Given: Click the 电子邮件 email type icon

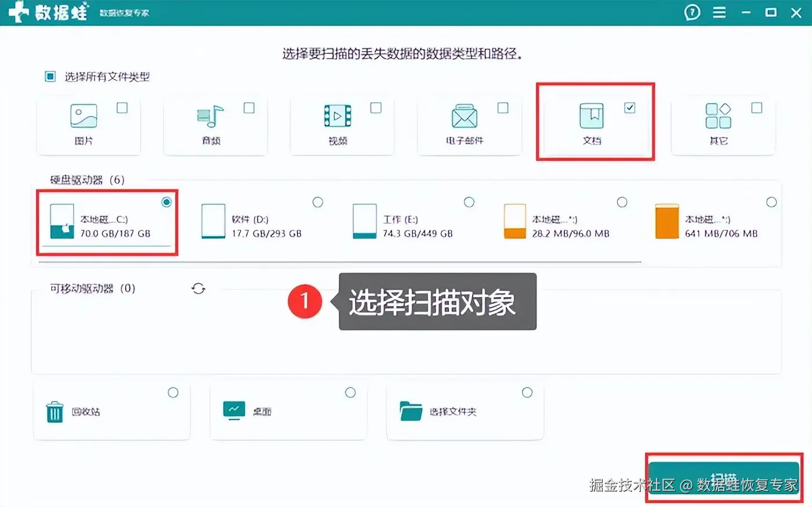Looking at the screenshot, I should [465, 116].
